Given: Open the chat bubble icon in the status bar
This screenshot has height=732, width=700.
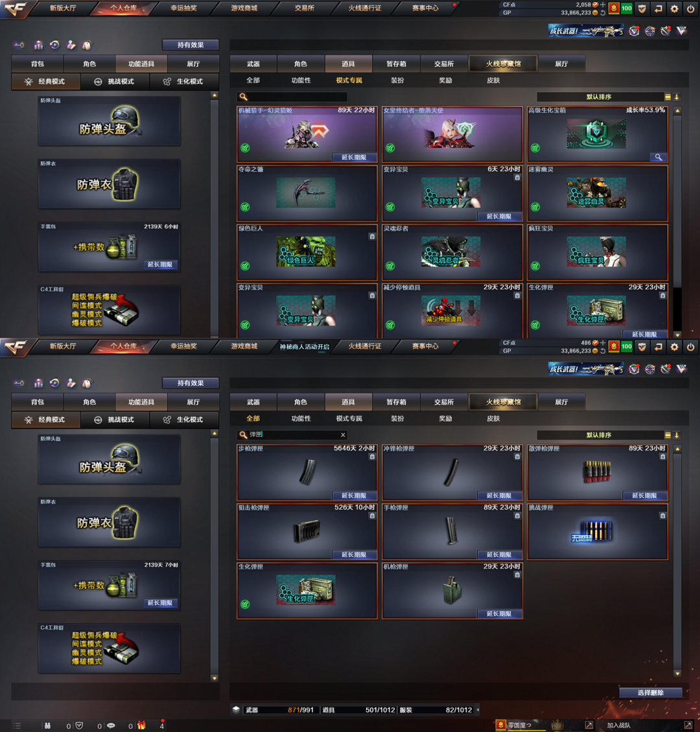Looking at the screenshot, I should 111,726.
